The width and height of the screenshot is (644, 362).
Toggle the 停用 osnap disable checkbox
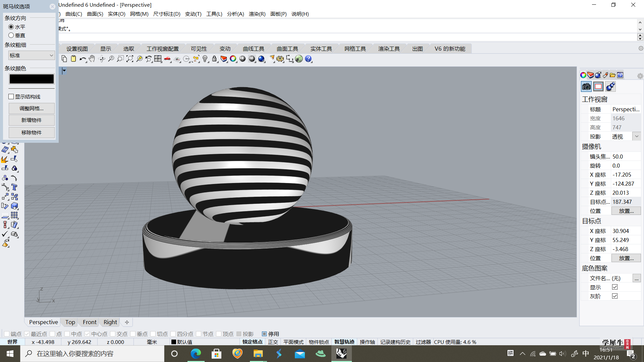coord(264,334)
